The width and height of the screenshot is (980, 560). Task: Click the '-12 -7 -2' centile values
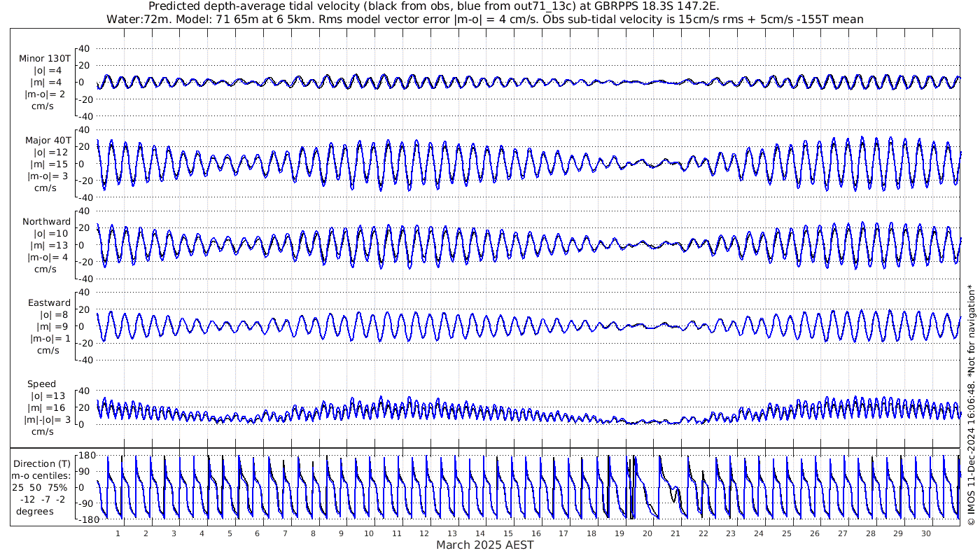[x=43, y=499]
